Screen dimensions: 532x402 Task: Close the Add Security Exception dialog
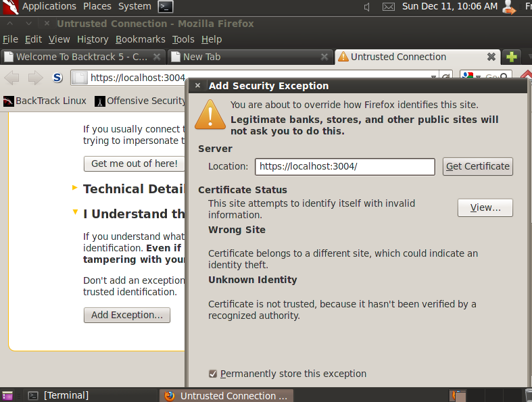(x=198, y=86)
